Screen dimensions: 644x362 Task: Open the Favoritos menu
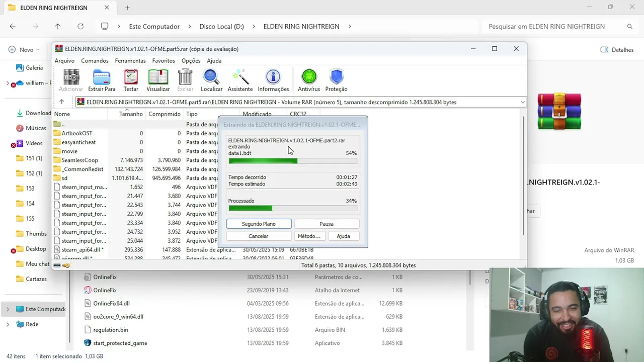click(x=164, y=61)
